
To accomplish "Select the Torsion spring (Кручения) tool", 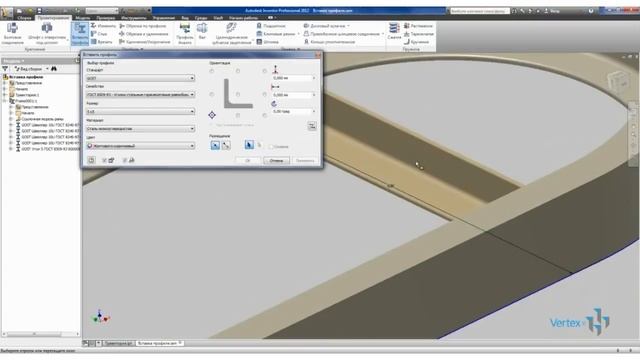I will 416,42.
